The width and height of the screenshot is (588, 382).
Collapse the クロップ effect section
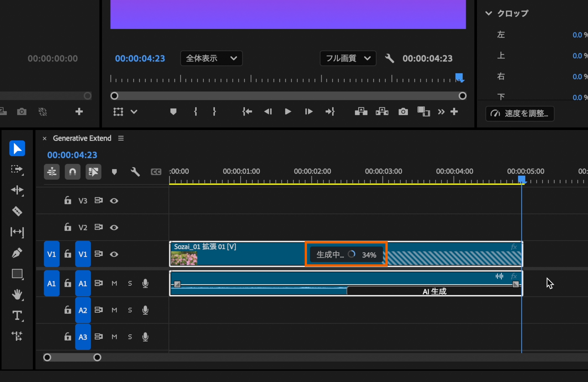click(x=488, y=13)
